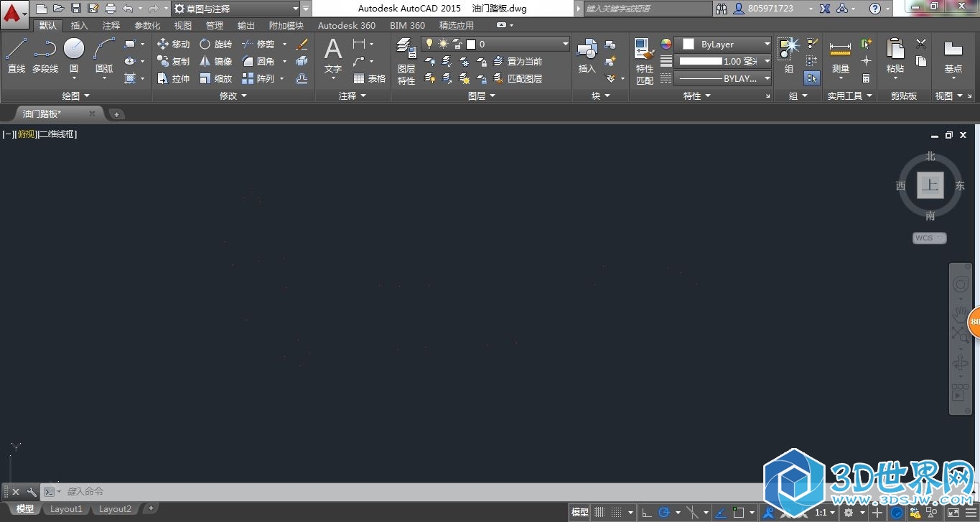Toggle object snap in status bar

click(738, 513)
